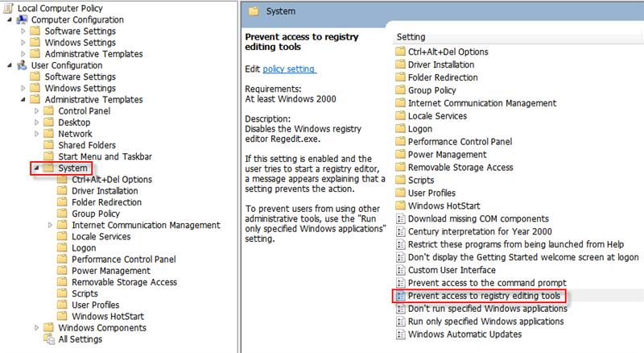Select Network in the tree
Image resolution: width=644 pixels, height=353 pixels.
coord(75,134)
